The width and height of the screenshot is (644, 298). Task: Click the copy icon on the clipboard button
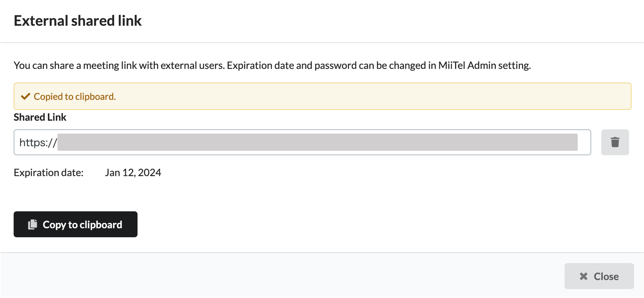click(33, 224)
